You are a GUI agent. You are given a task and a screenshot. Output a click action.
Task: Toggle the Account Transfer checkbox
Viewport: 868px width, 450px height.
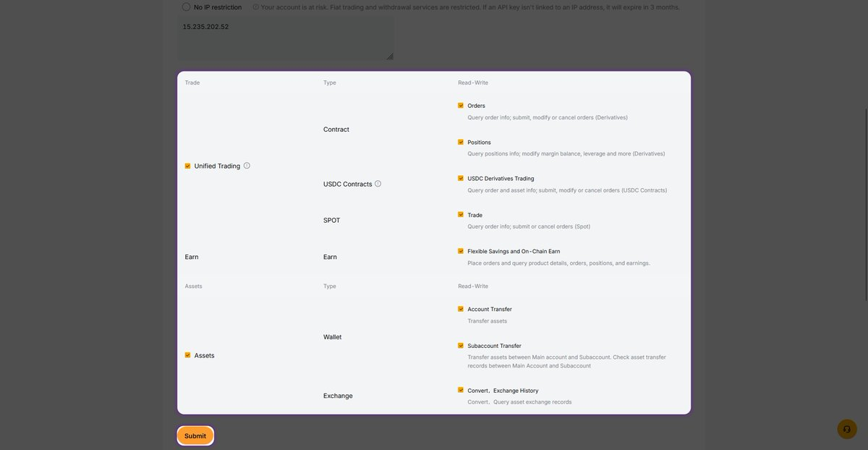[x=461, y=309]
